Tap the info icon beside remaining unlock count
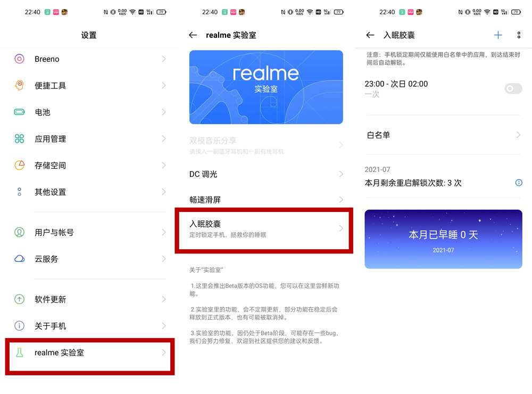 [519, 183]
